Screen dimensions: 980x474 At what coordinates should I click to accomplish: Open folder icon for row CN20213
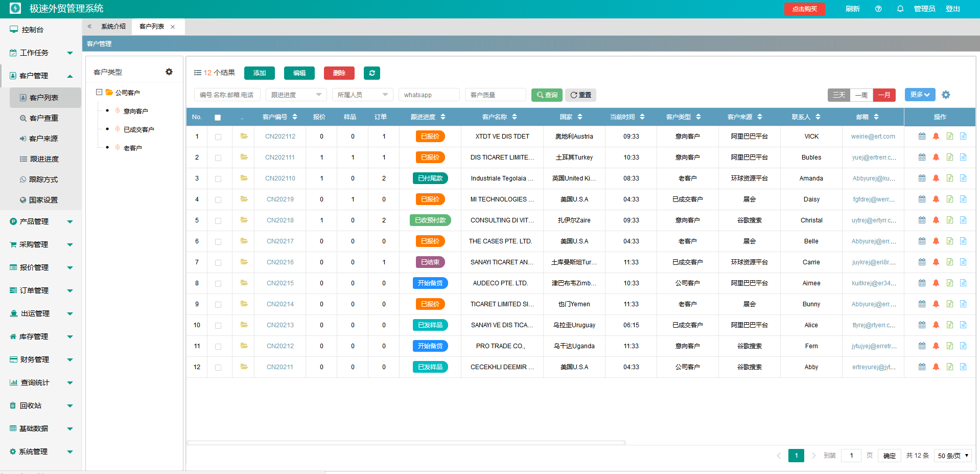244,325
